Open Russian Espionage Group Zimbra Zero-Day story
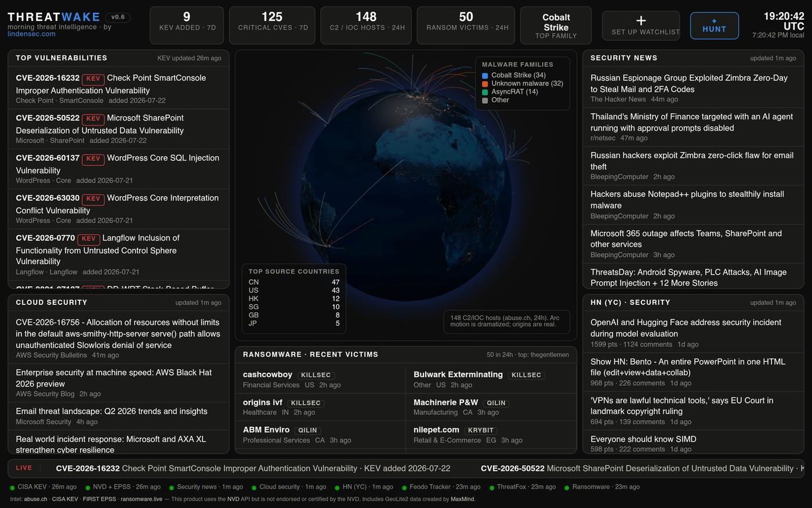The width and height of the screenshot is (812, 508). pos(693,88)
